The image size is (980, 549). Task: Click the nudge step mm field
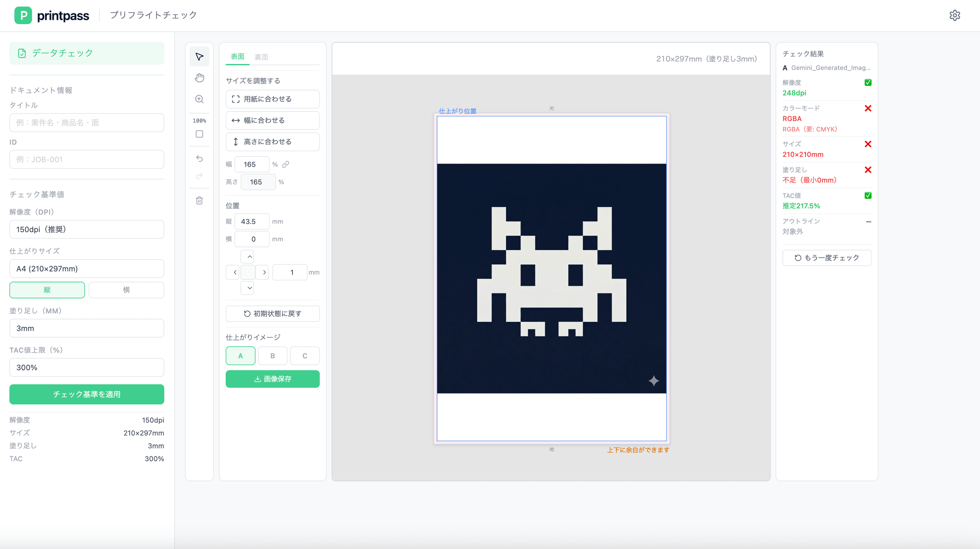(290, 272)
